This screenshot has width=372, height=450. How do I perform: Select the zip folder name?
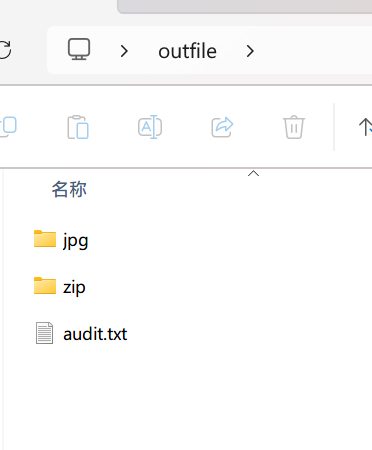[74, 287]
